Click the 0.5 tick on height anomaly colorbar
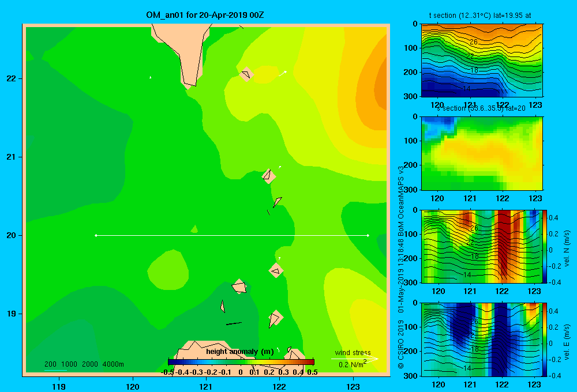Image resolution: width=577 pixels, height=392 pixels. (312, 372)
